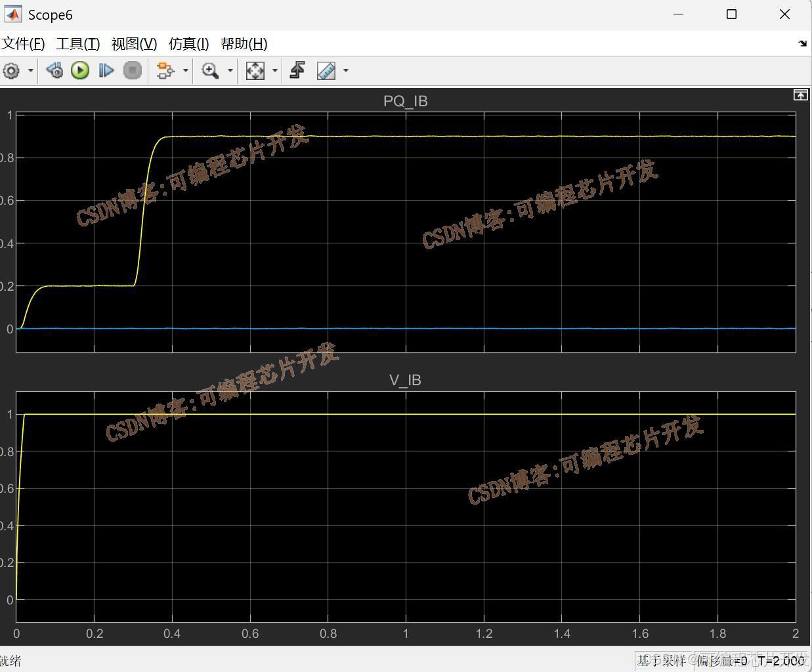Click the Highlight Simulink Block icon
Image resolution: width=812 pixels, height=672 pixels.
(x=165, y=70)
